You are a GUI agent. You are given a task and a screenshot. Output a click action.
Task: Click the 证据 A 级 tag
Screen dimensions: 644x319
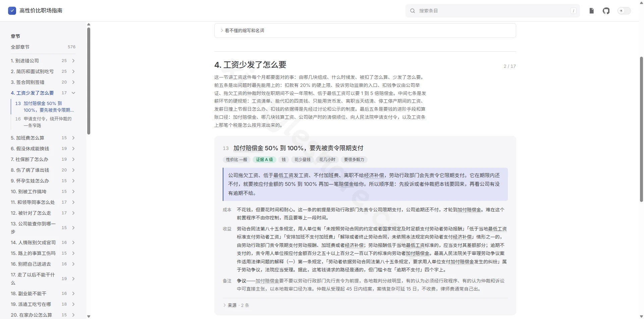(x=264, y=160)
